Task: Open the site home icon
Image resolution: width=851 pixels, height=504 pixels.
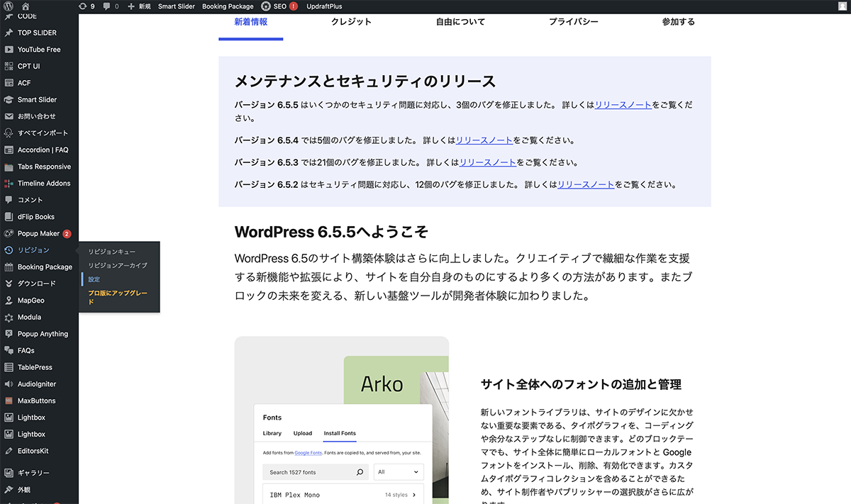Action: (x=26, y=6)
